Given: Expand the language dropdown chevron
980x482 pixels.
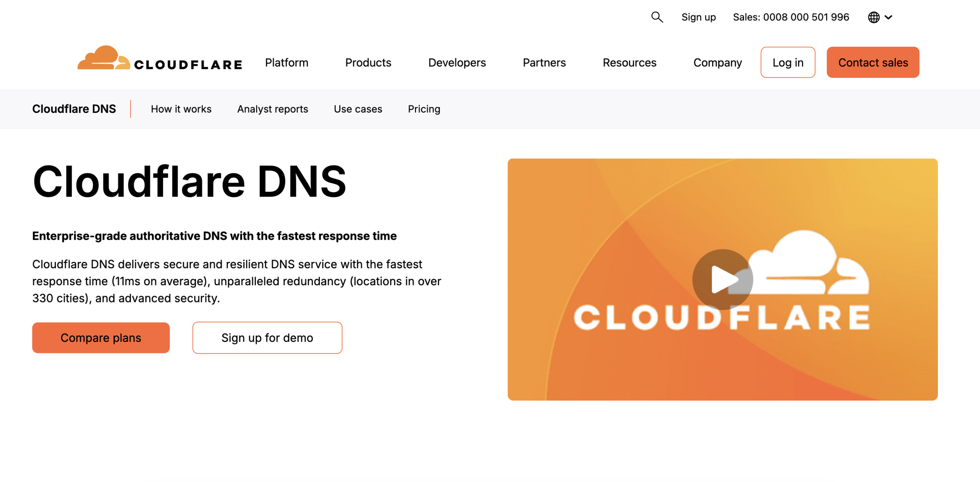Looking at the screenshot, I should pyautogui.click(x=889, y=17).
